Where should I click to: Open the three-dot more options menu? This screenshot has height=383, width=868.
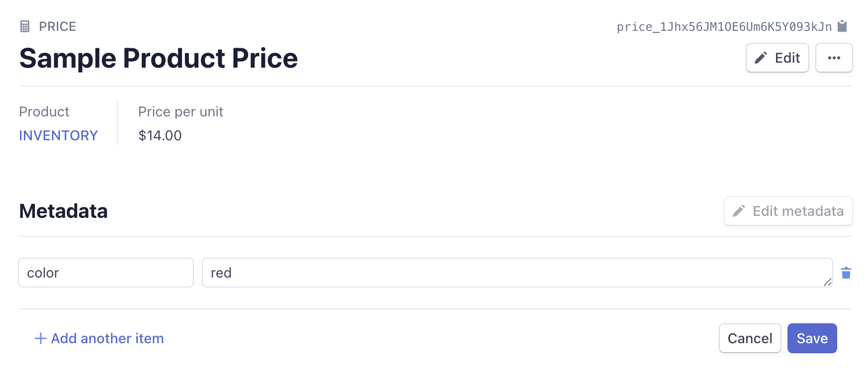834,58
